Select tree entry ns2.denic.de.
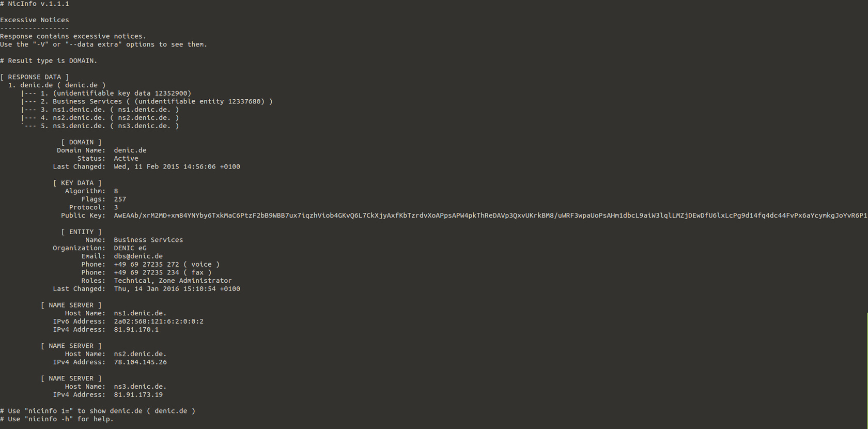This screenshot has width=868, height=429. point(116,118)
